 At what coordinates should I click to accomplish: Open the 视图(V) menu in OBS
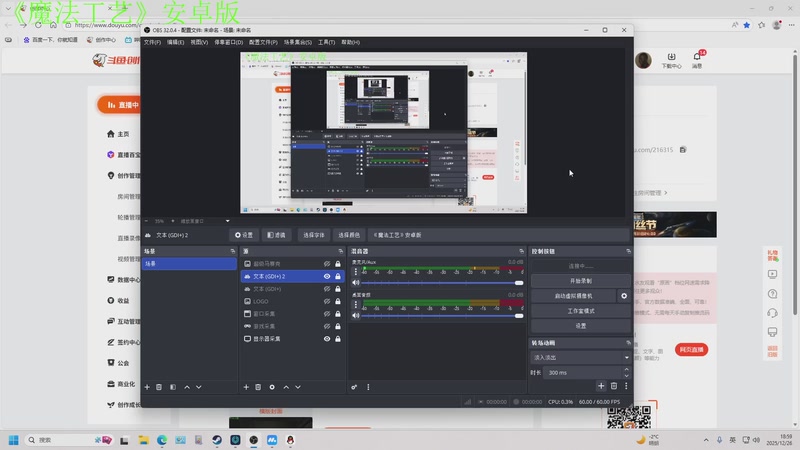point(199,42)
